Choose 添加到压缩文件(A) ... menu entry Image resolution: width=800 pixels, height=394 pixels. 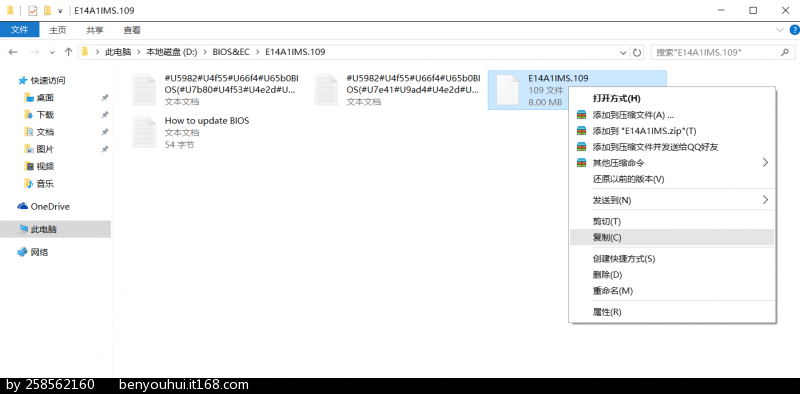(x=672, y=115)
